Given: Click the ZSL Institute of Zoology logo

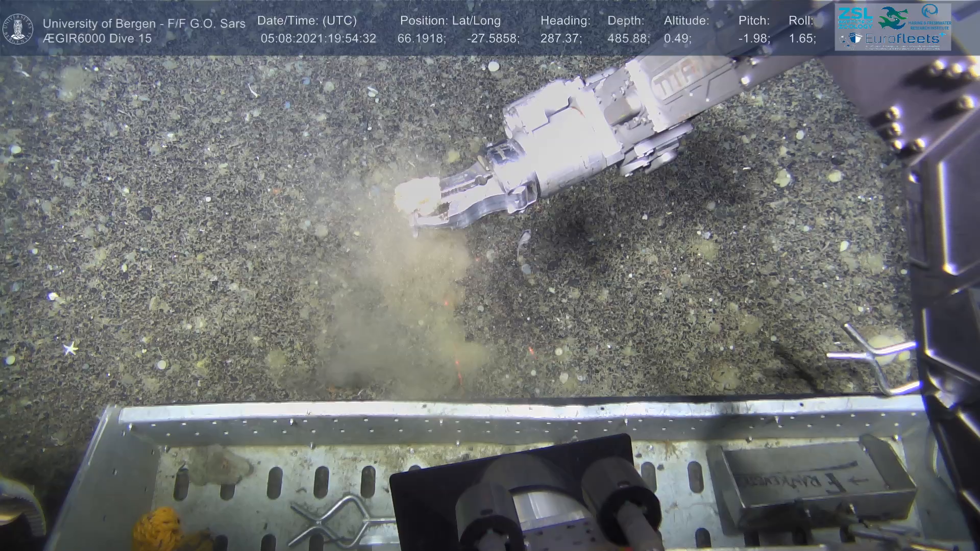Looking at the screenshot, I should tap(854, 17).
